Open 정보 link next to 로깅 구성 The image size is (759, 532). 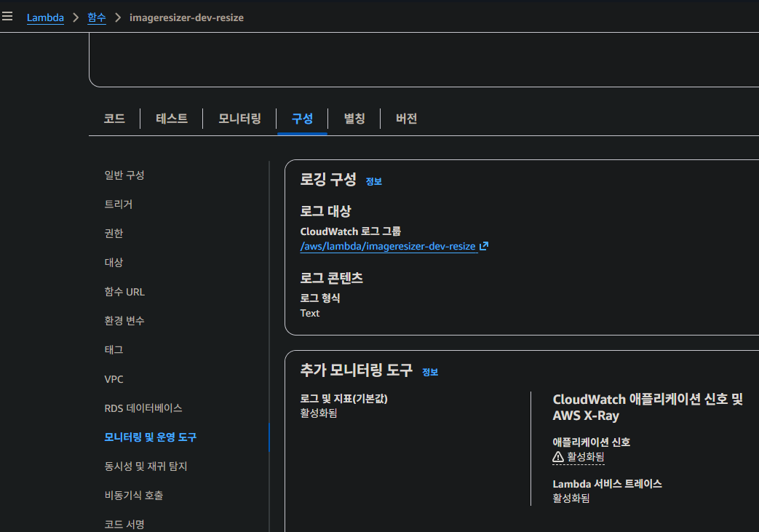(374, 181)
